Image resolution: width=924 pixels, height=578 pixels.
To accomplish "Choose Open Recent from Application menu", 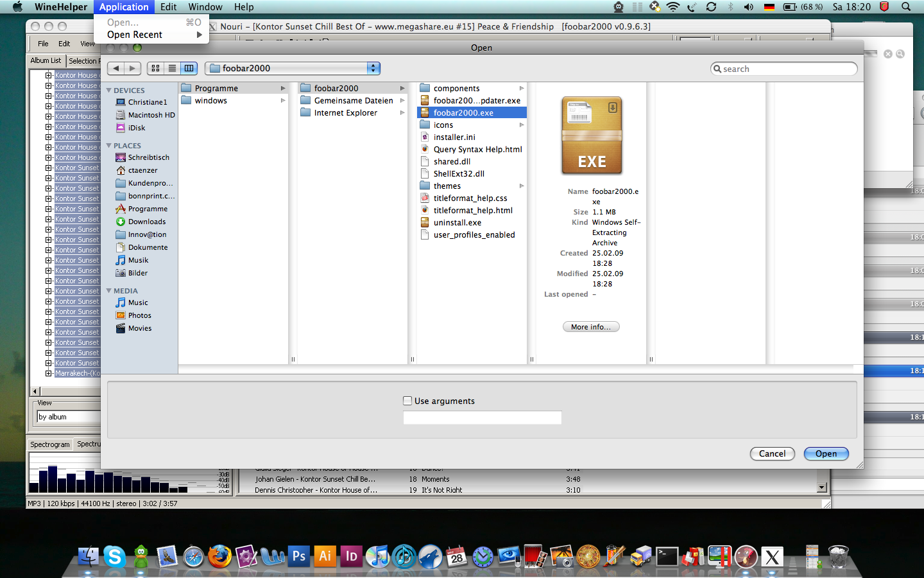I will pos(135,35).
